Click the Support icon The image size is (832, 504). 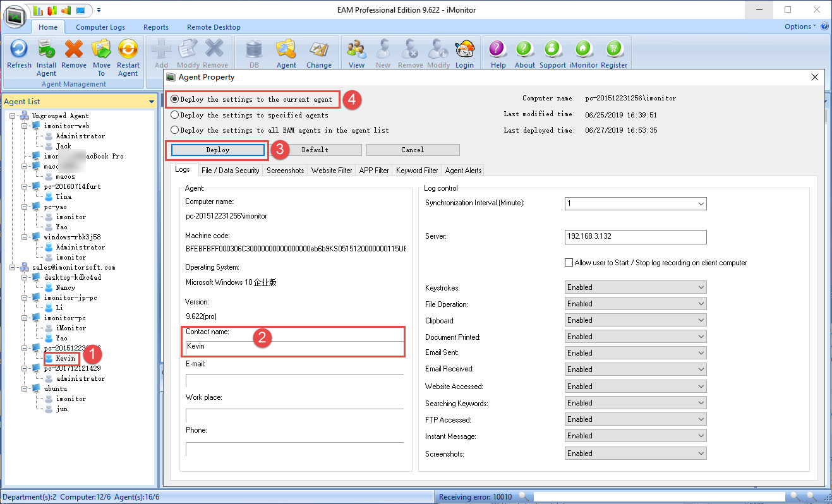553,49
